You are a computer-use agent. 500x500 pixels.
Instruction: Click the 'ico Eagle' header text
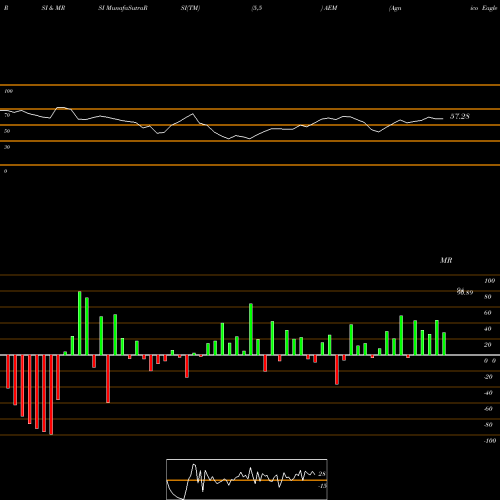[x=484, y=8]
